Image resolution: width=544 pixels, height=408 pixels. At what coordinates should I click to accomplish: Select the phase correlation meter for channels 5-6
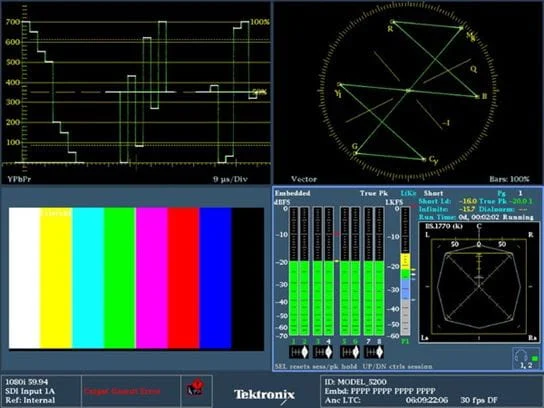350,352
